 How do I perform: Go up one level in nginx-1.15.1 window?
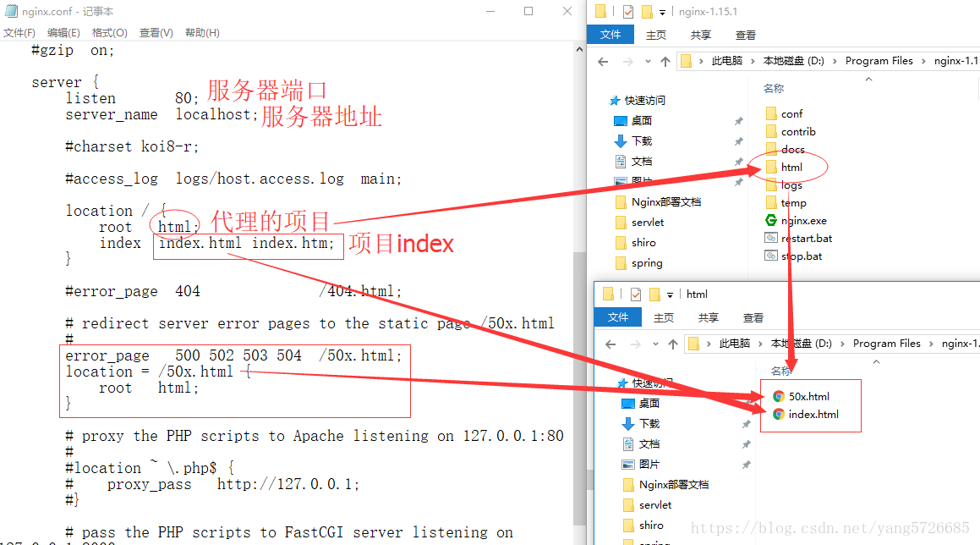coord(665,61)
